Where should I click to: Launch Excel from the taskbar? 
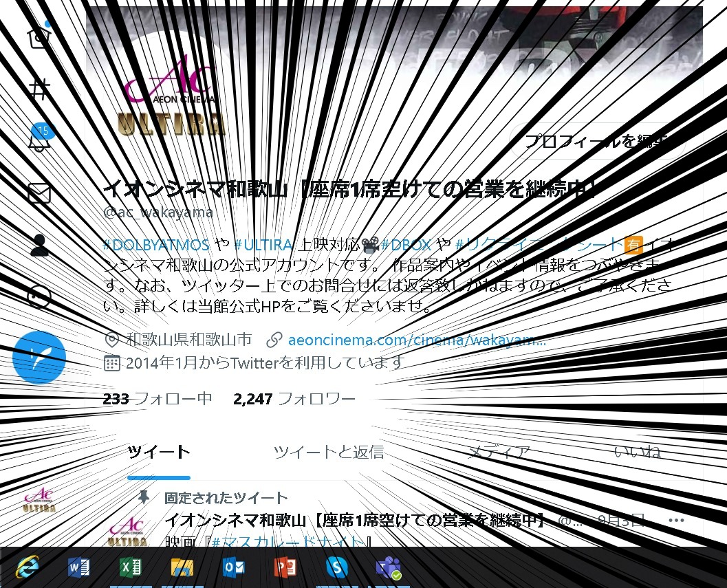point(130,568)
